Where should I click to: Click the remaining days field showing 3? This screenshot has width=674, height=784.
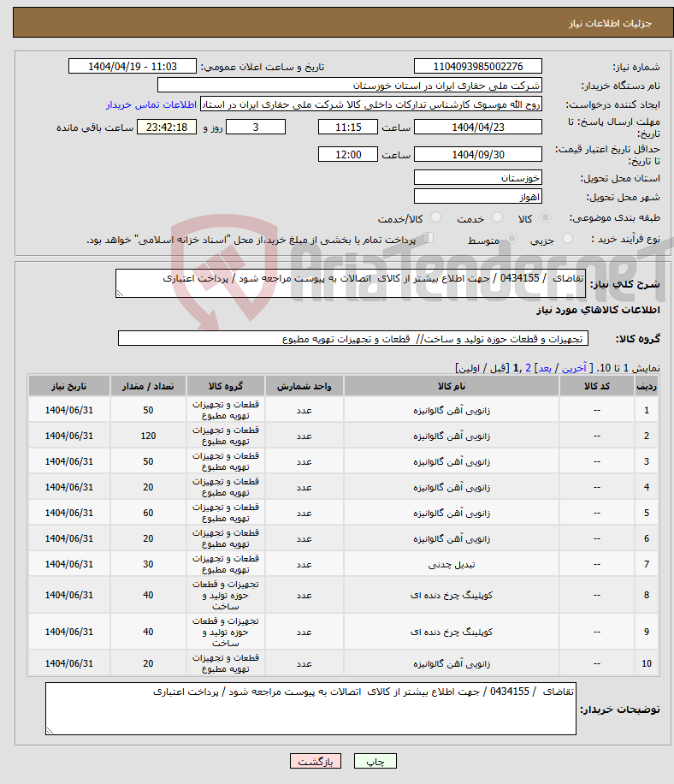pyautogui.click(x=255, y=127)
